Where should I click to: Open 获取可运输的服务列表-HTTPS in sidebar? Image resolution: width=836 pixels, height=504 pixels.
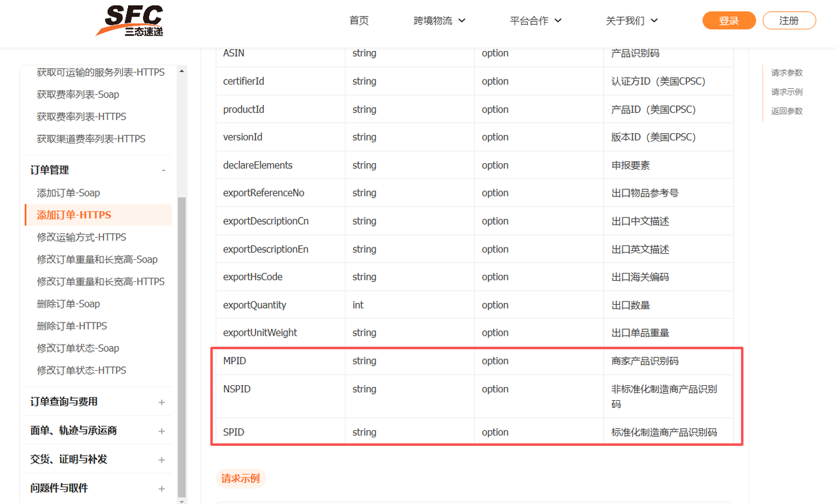(101, 72)
